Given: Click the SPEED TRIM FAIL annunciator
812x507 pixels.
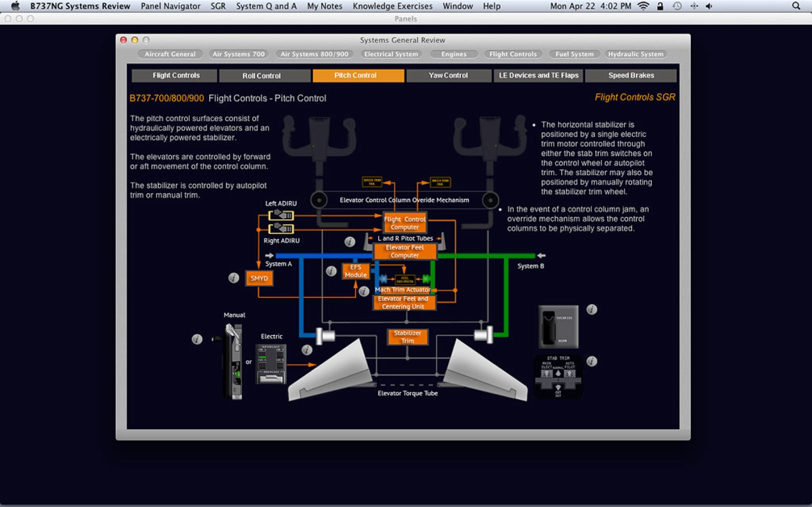Looking at the screenshot, I should pyautogui.click(x=372, y=181).
